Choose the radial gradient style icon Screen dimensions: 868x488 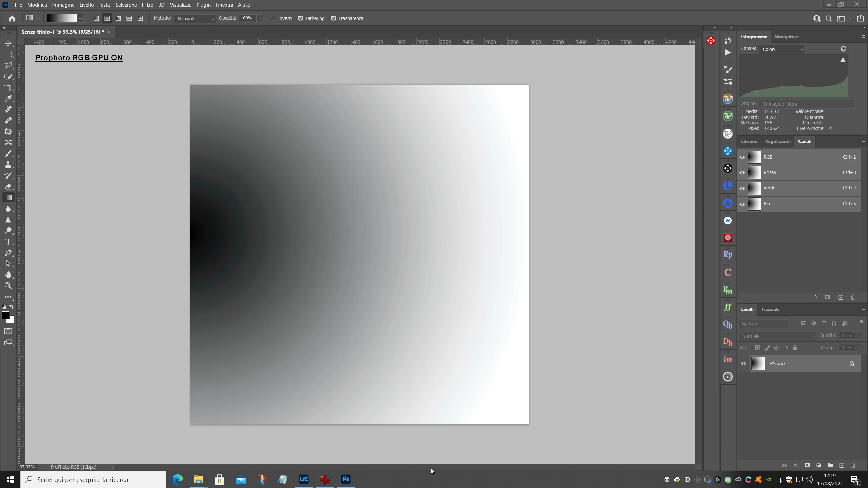[x=107, y=18]
